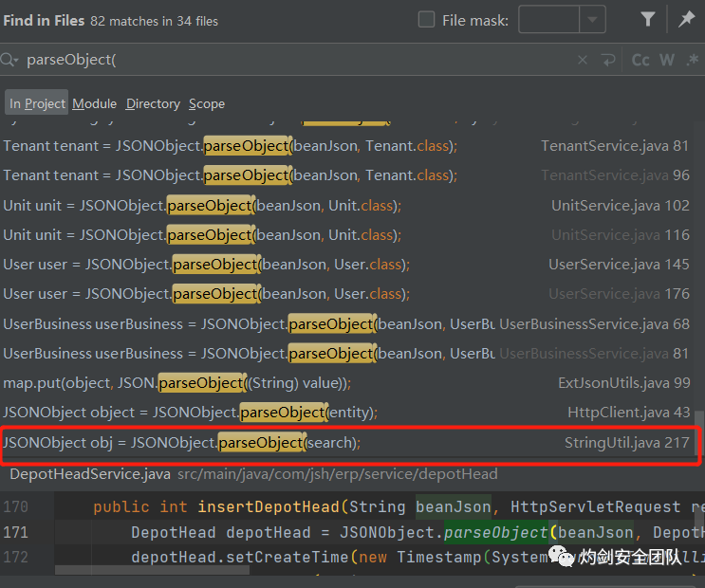Screen dimensions: 705x588
Task: Switch to the Scope tab
Action: click(207, 103)
